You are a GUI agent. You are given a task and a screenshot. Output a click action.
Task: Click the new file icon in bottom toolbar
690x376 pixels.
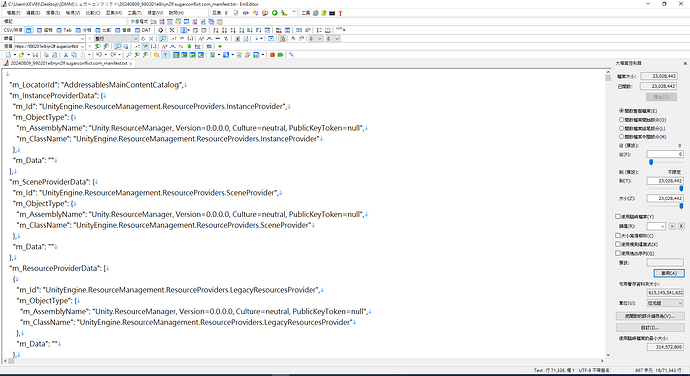click(8, 55)
